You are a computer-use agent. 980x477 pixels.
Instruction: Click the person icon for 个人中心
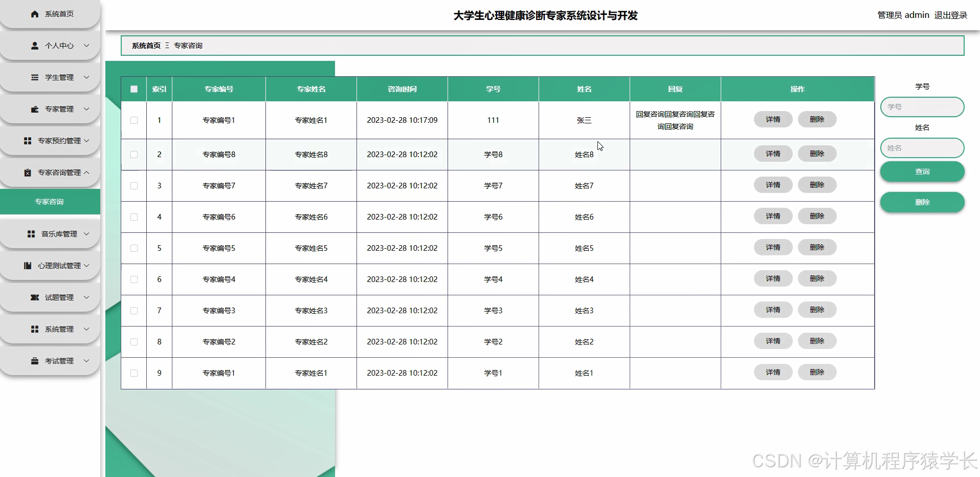[35, 46]
